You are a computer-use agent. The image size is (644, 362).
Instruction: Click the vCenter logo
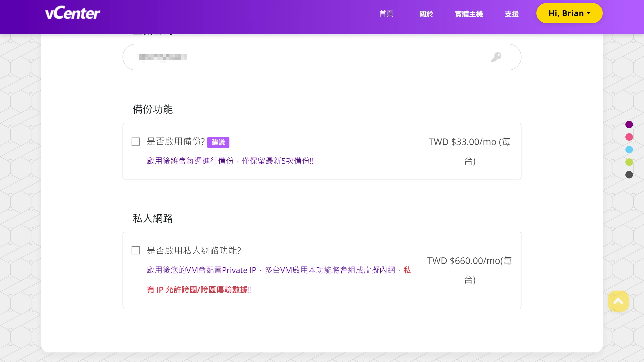pyautogui.click(x=72, y=13)
